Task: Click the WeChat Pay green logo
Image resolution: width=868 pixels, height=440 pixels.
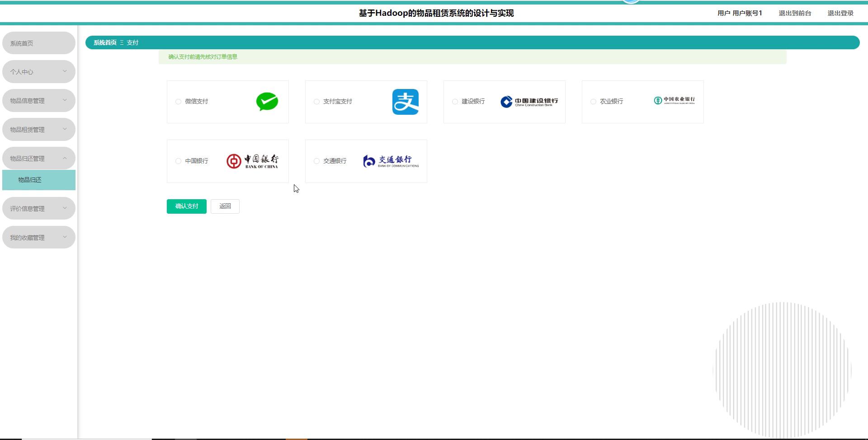Action: pos(267,102)
